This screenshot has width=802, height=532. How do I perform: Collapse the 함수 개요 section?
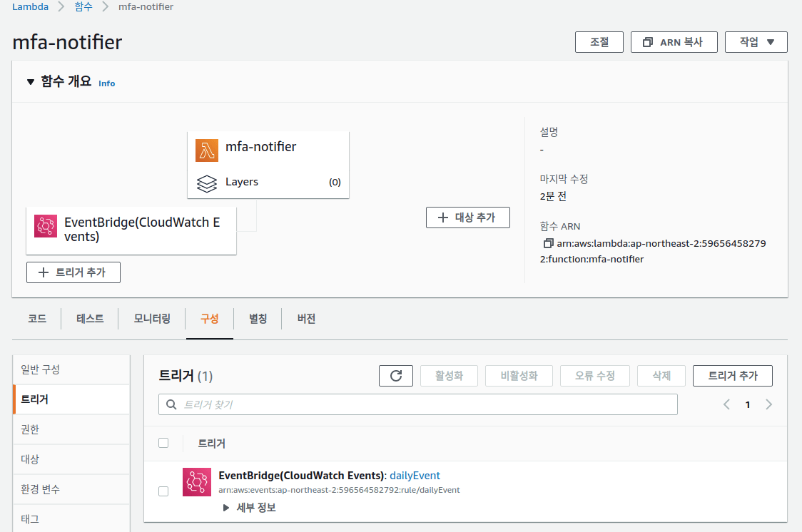[30, 82]
